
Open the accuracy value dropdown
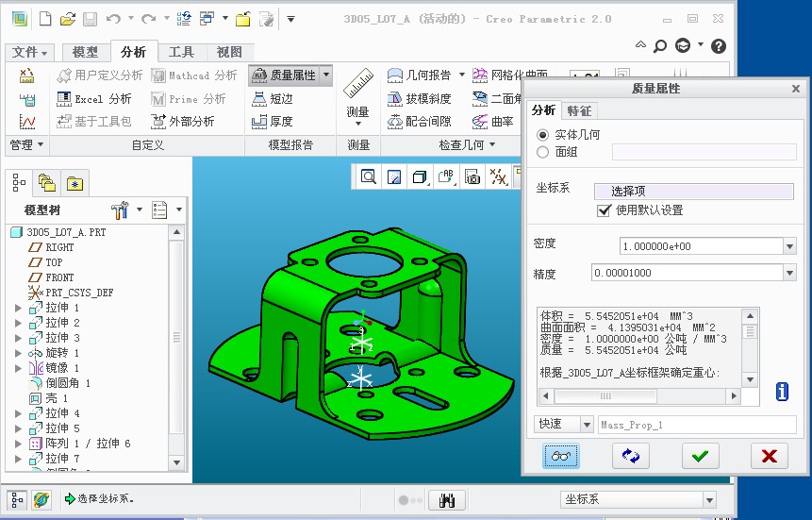[x=789, y=274]
